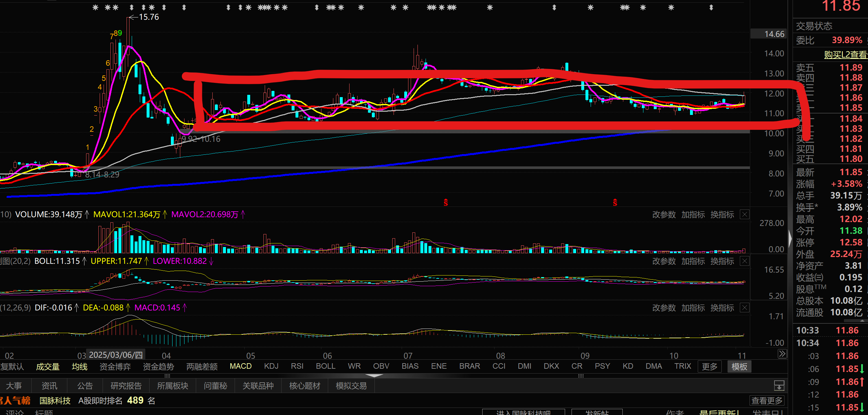Image resolution: width=868 pixels, height=415 pixels.
Task: Click the second red S marker
Action: click(615, 202)
